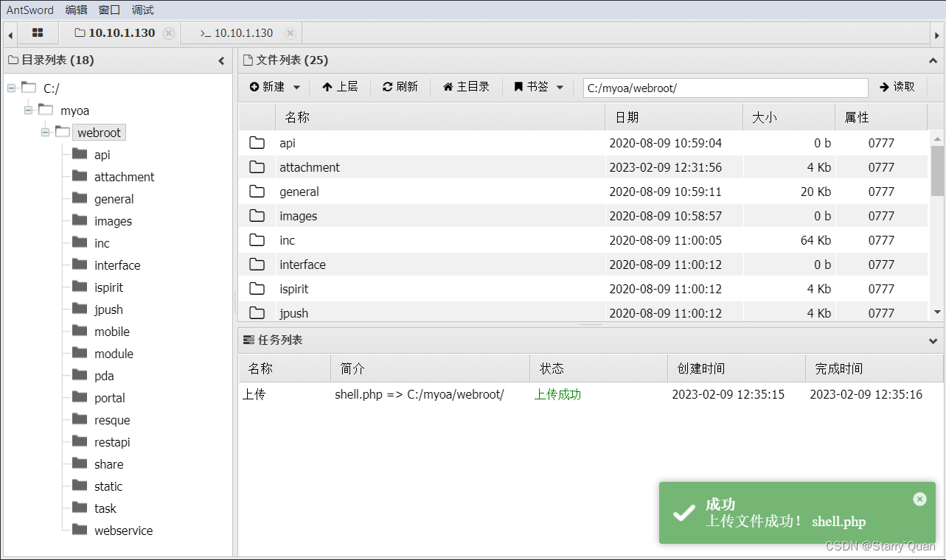Select module folder in directory tree
The image size is (946, 560).
click(114, 354)
